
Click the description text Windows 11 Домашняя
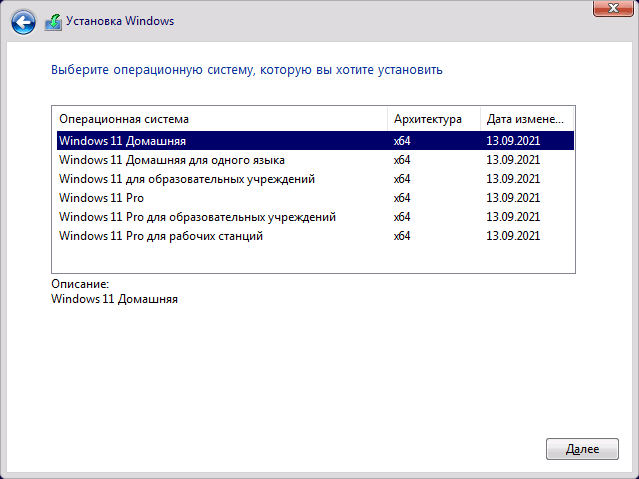[114, 299]
